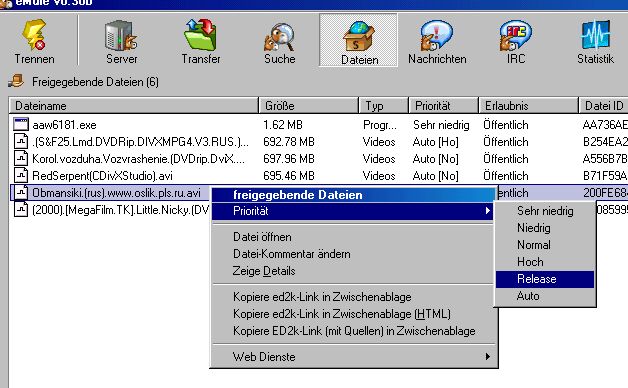Screen dimensions: 628x388
Task: Click size value 695.46 MB
Action: [x=289, y=176]
